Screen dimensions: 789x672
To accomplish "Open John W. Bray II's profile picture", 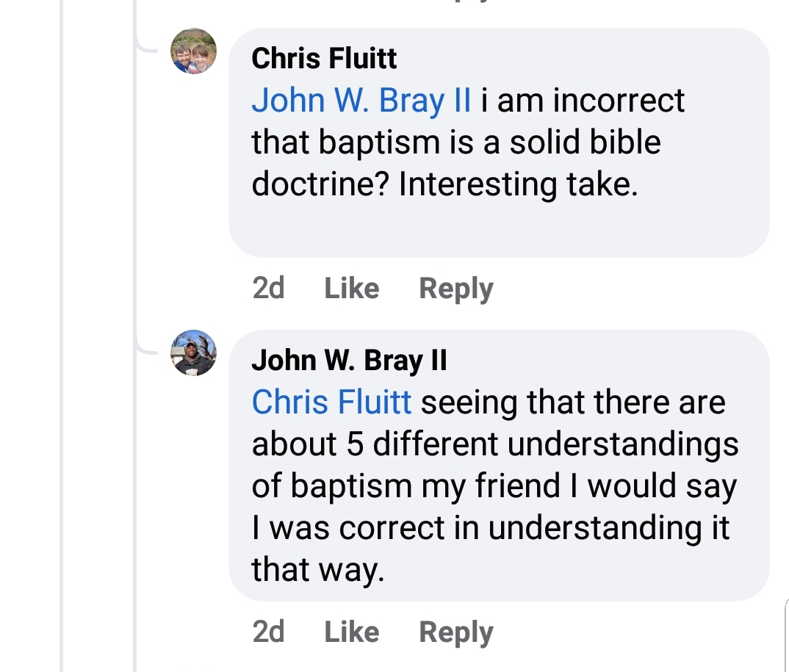I will [194, 353].
